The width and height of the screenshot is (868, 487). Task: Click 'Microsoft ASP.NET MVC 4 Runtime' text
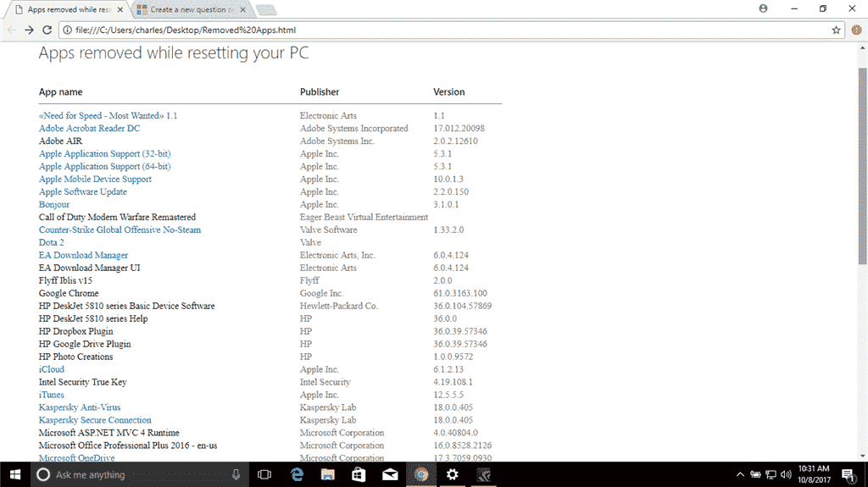(109, 434)
